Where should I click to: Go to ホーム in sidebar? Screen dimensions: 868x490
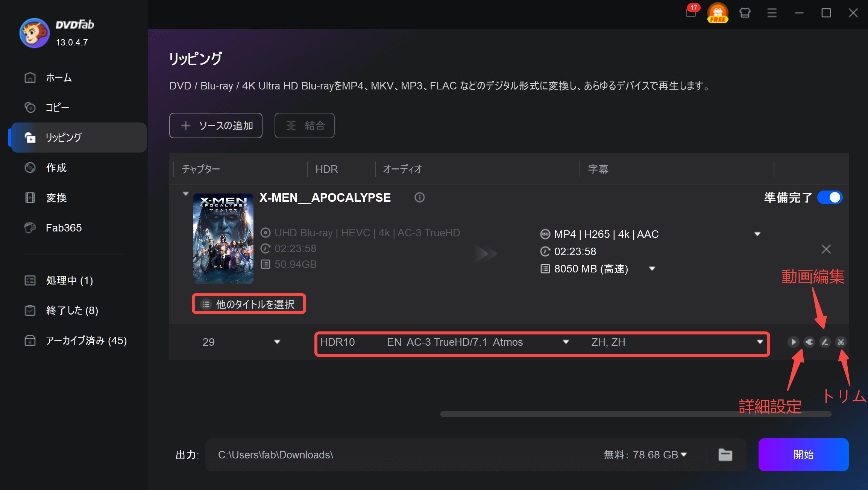79,77
